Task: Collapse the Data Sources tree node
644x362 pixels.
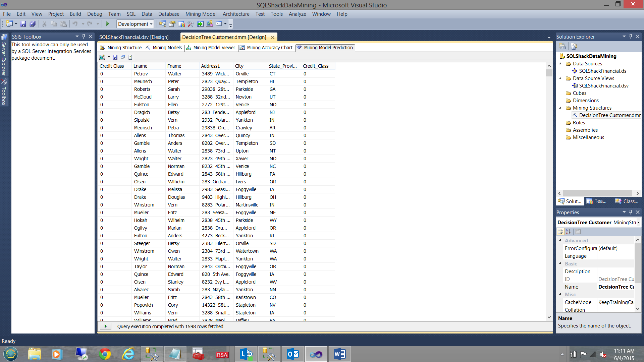Action: coord(560,64)
